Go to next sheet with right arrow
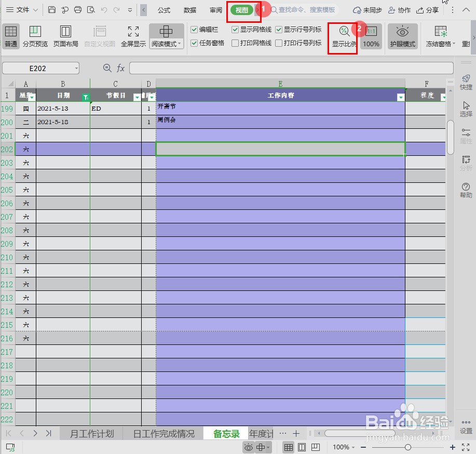 (x=35, y=433)
